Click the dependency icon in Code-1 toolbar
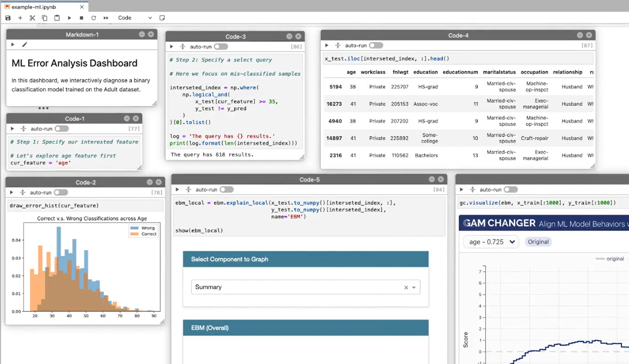 coord(23,129)
